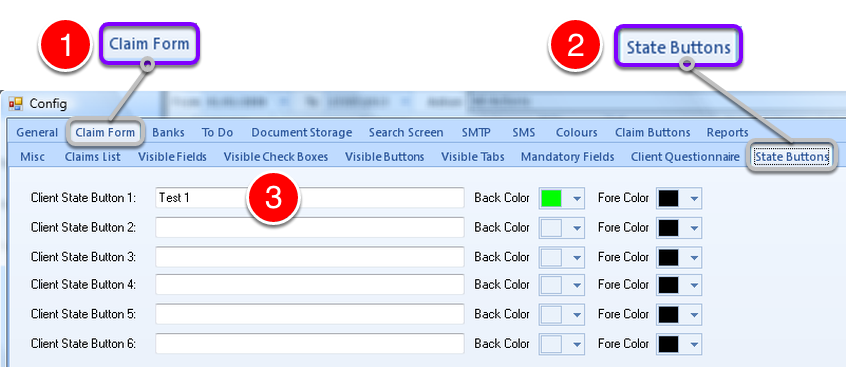Expand Fore Color dropdown arrow for Button 3
Image resolution: width=846 pixels, height=370 pixels.
click(694, 258)
